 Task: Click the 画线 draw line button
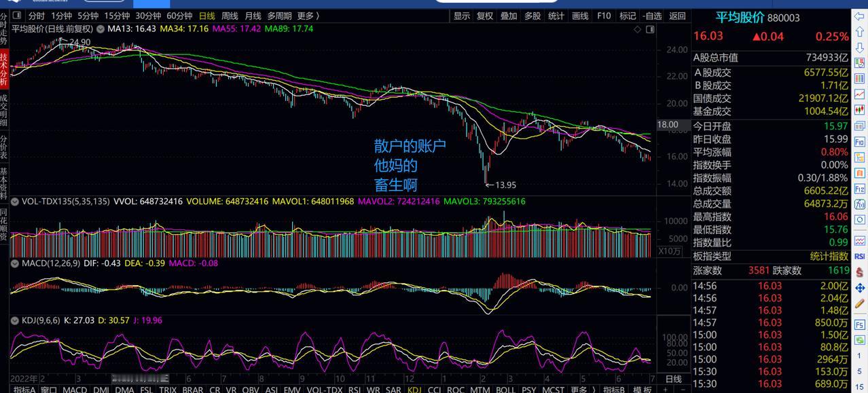coord(580,16)
